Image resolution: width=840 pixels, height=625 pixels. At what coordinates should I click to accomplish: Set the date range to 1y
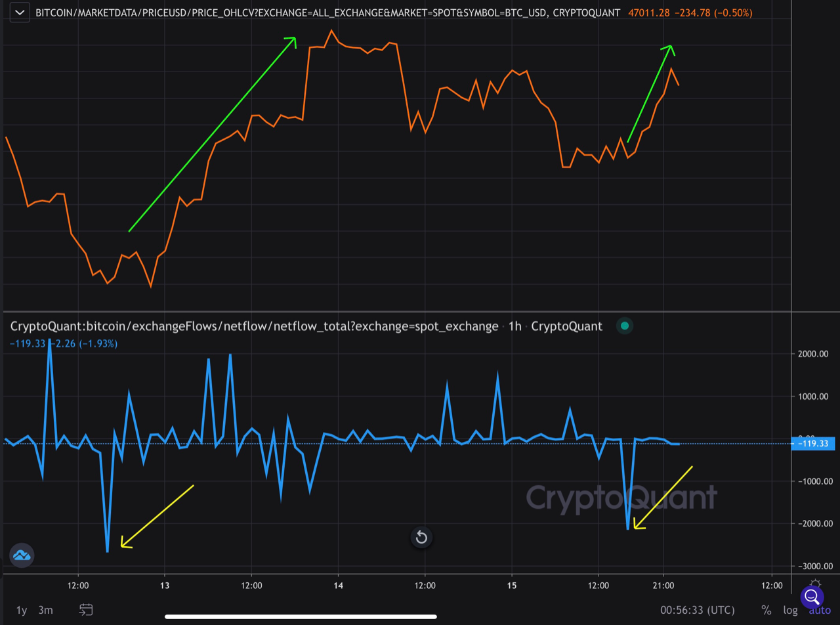click(20, 610)
